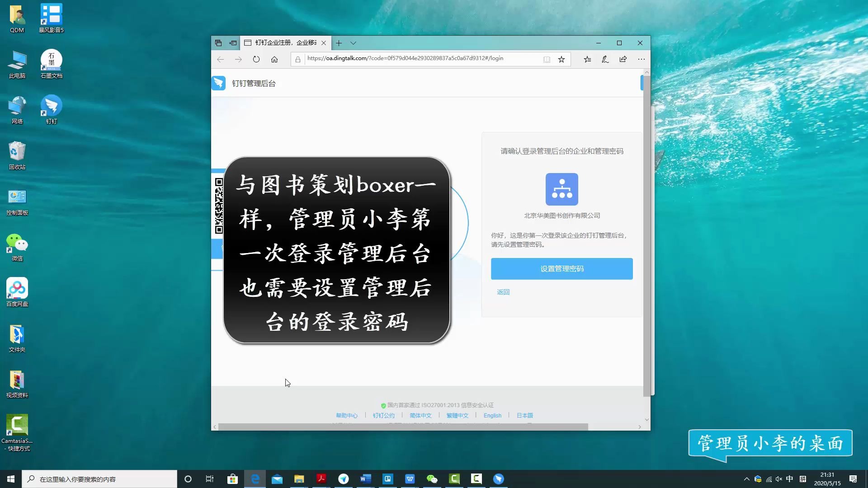Open DingTalk app from desktop
868x488 pixels.
pyautogui.click(x=51, y=108)
